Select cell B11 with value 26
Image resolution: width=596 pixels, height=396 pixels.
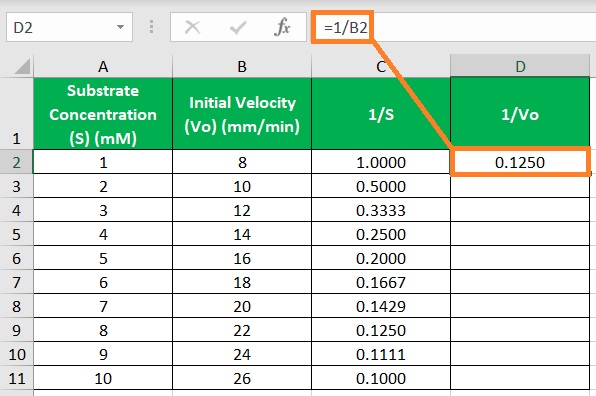coord(242,378)
